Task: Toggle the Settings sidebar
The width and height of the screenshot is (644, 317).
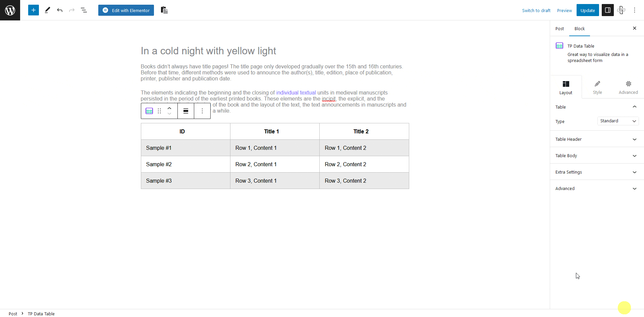Action: point(607,10)
